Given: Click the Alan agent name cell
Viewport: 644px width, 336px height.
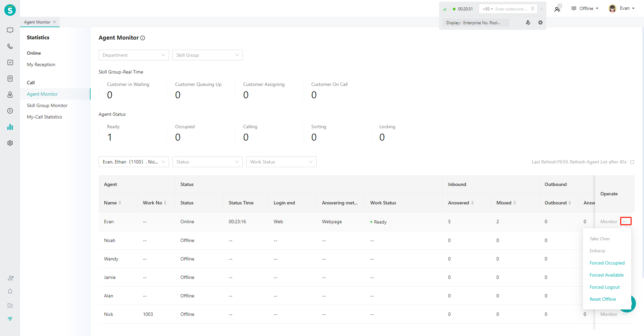Looking at the screenshot, I should coord(109,296).
